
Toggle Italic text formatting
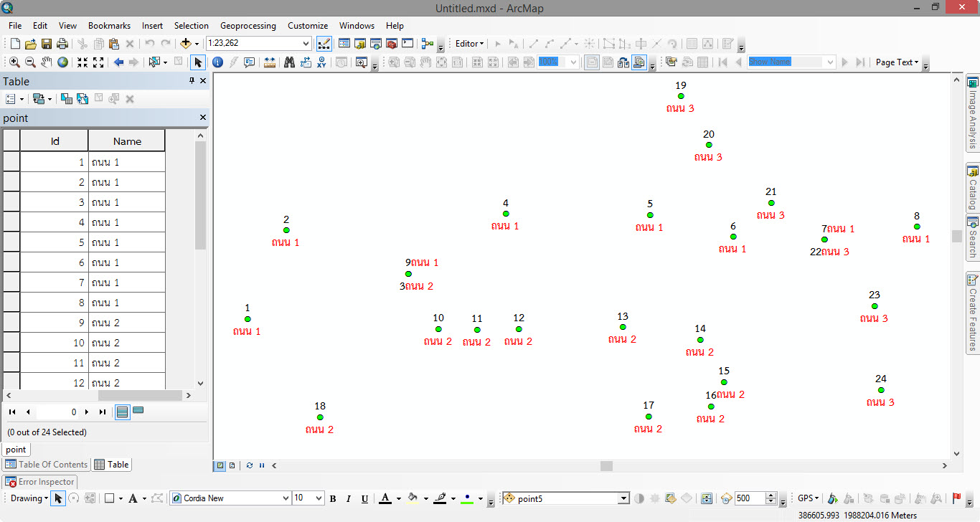click(349, 498)
